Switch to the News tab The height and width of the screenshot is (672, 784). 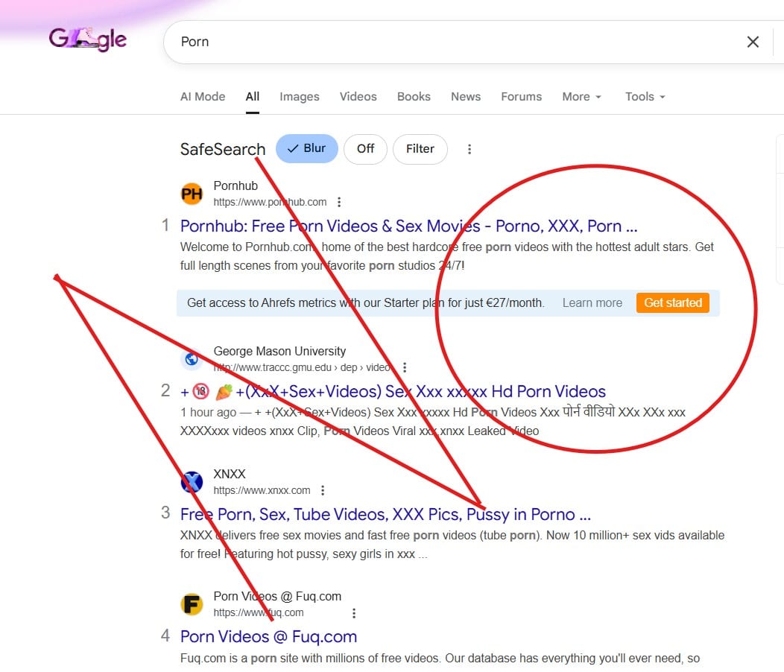coord(466,97)
